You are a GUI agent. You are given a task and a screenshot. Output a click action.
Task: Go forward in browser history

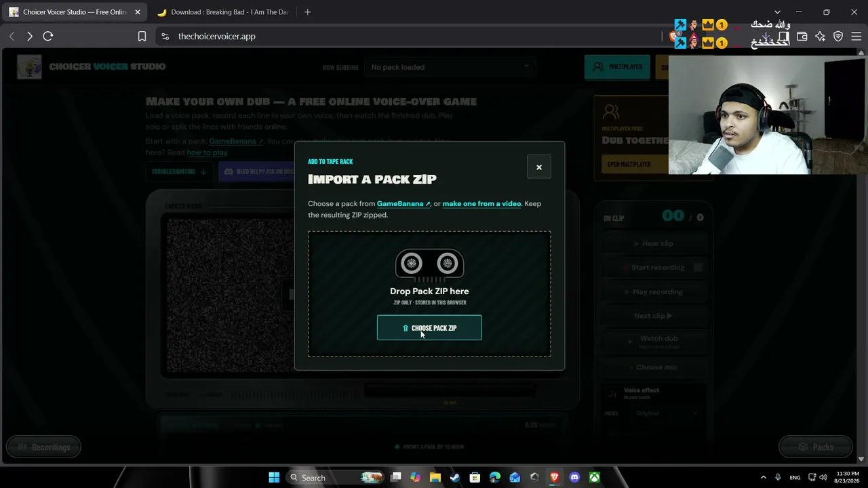29,37
